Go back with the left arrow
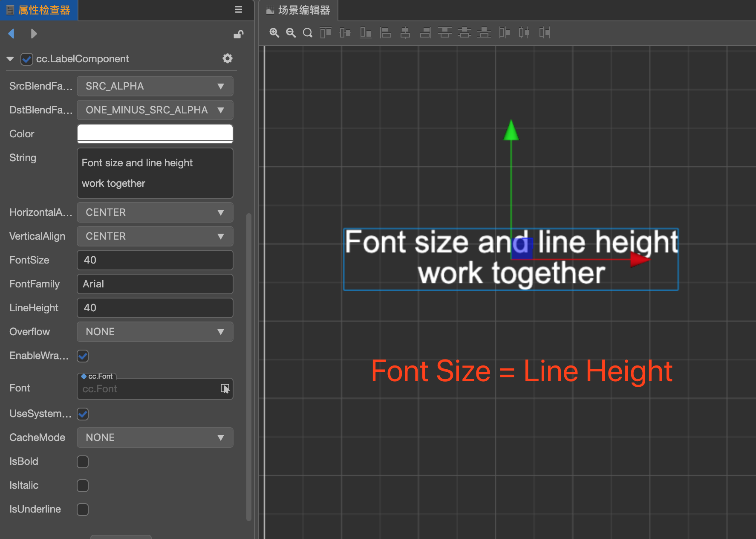756x539 pixels. [x=12, y=34]
